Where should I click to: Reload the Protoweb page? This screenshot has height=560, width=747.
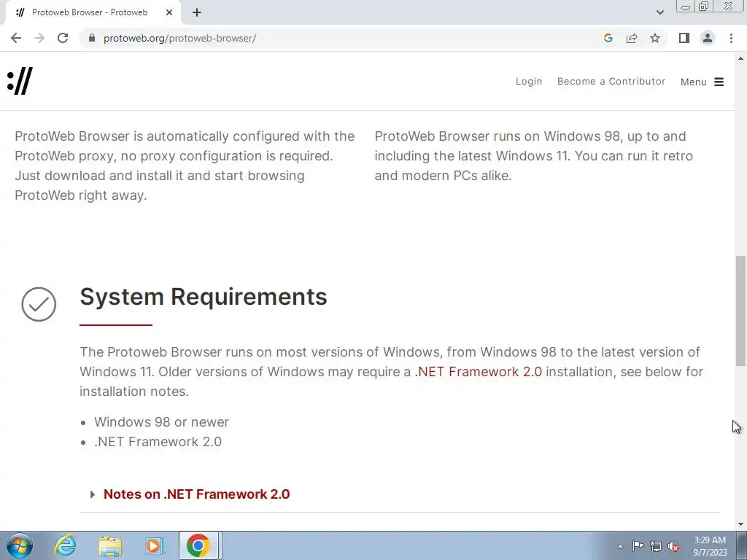(63, 38)
